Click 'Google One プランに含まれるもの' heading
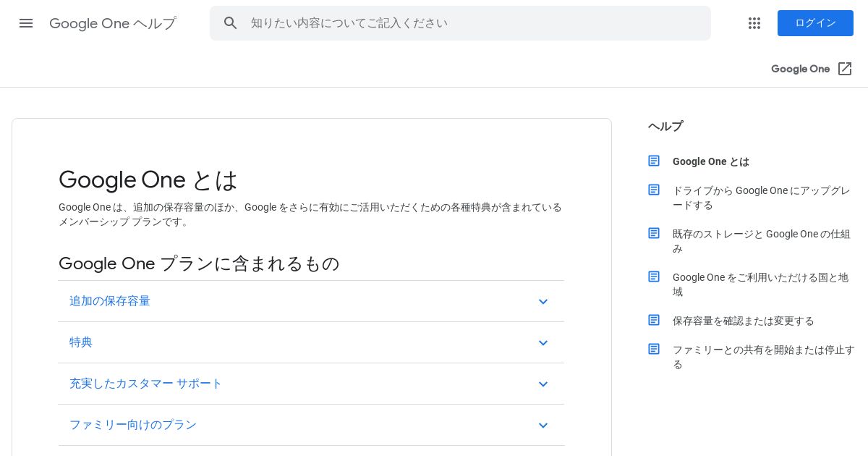 coord(199,263)
